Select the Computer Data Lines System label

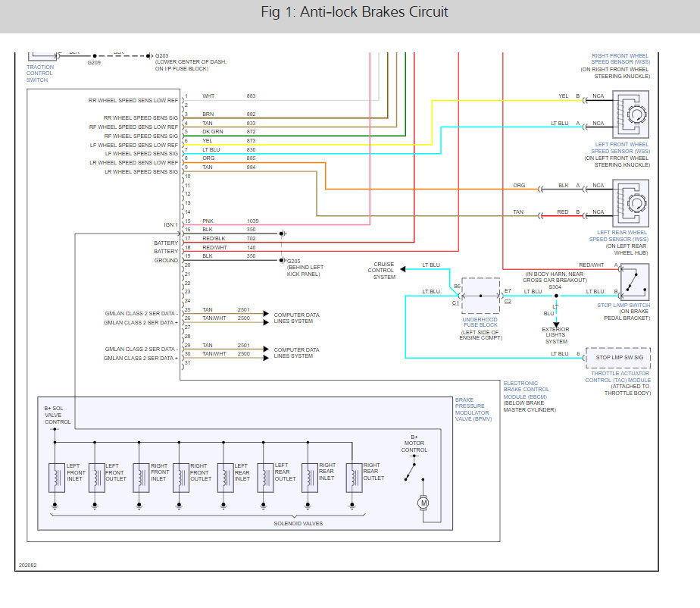[x=298, y=318]
